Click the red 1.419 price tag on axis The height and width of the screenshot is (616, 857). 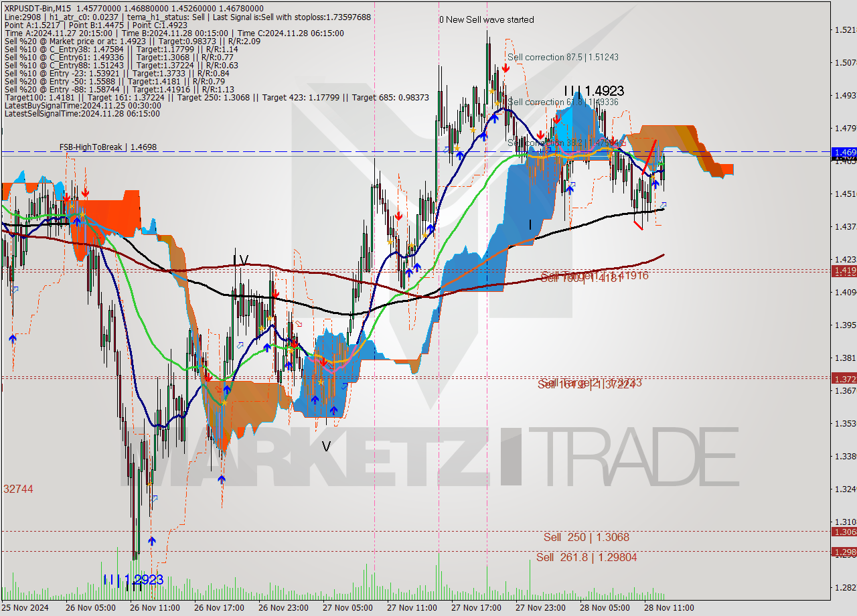click(x=844, y=271)
